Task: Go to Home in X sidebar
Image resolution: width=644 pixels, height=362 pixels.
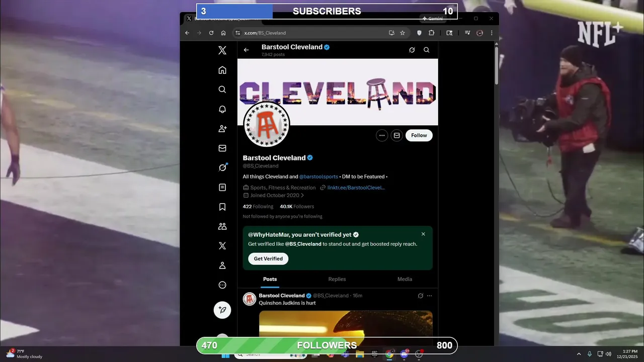Action: tap(222, 70)
